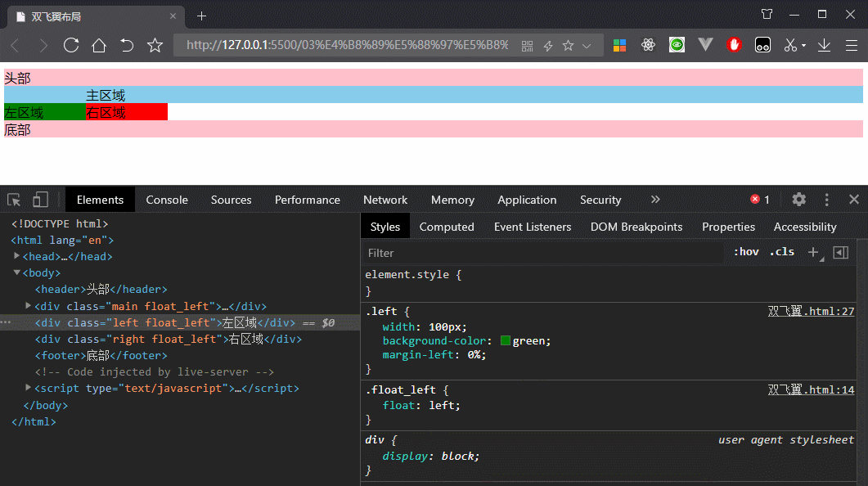Expand the head element node
The width and height of the screenshot is (868, 486).
coord(16,256)
